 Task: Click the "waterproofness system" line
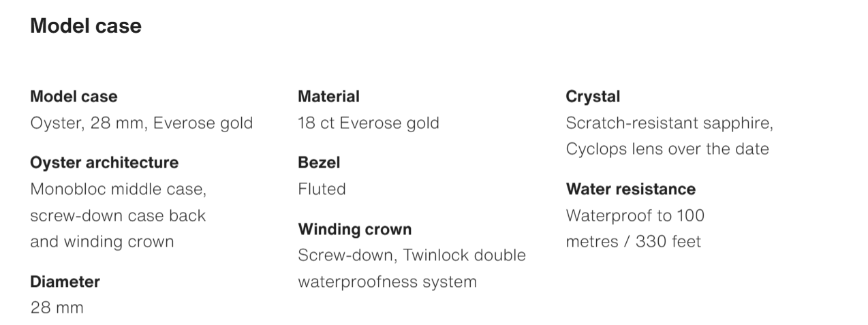387,281
